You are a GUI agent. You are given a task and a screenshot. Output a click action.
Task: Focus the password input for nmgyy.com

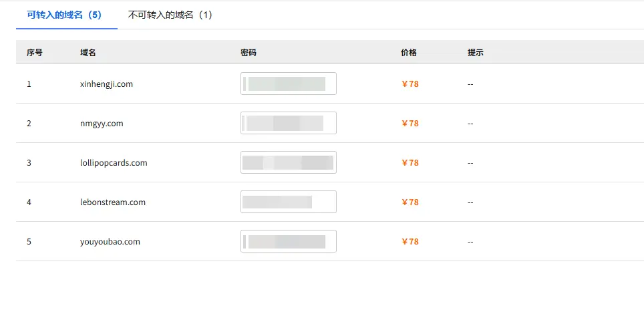coord(289,123)
